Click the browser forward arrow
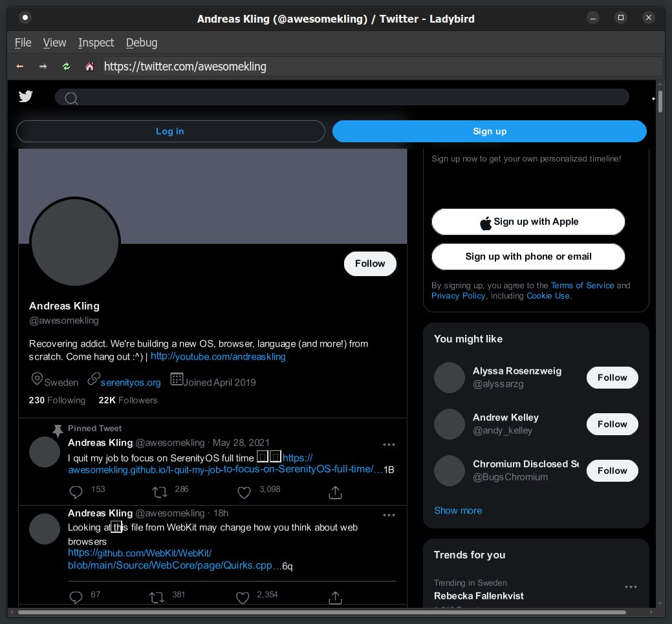672x624 pixels. click(43, 67)
